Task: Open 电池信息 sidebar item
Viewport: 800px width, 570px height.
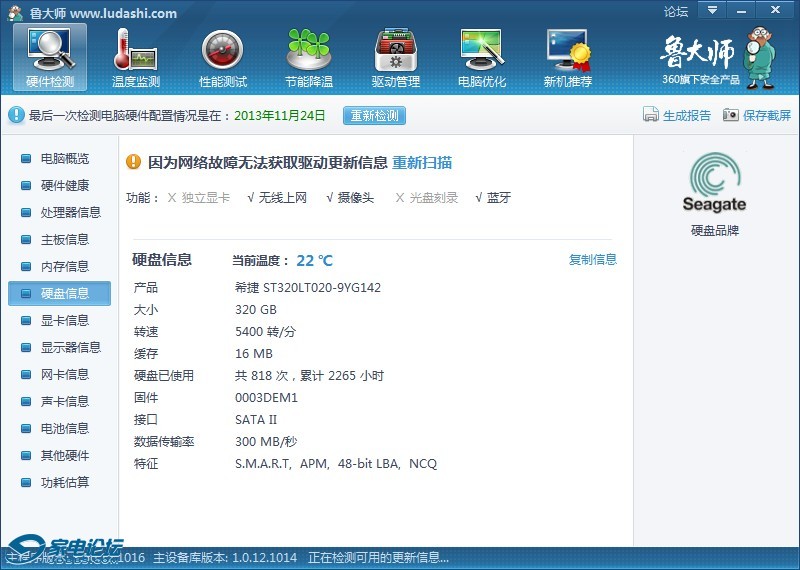Action: point(64,428)
